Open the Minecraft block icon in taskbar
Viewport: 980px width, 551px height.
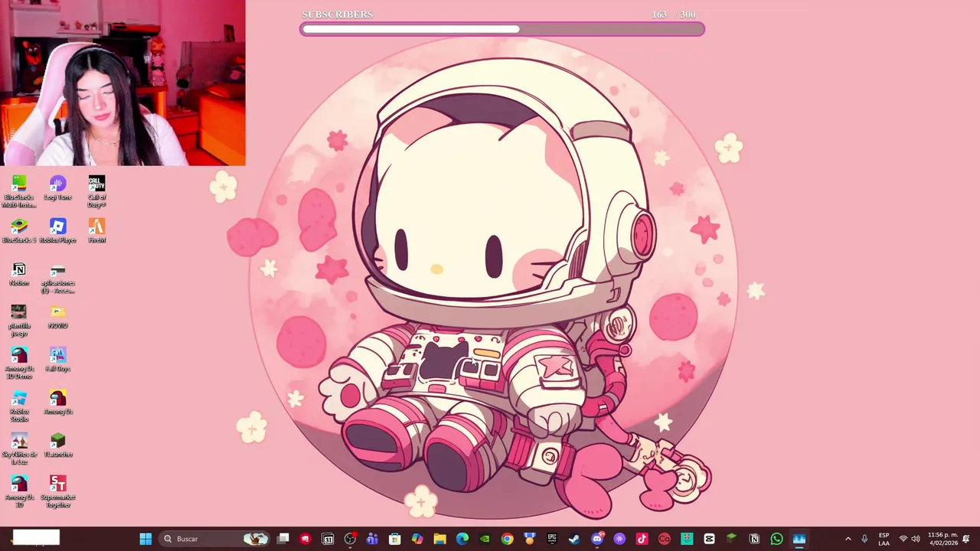coord(732,539)
